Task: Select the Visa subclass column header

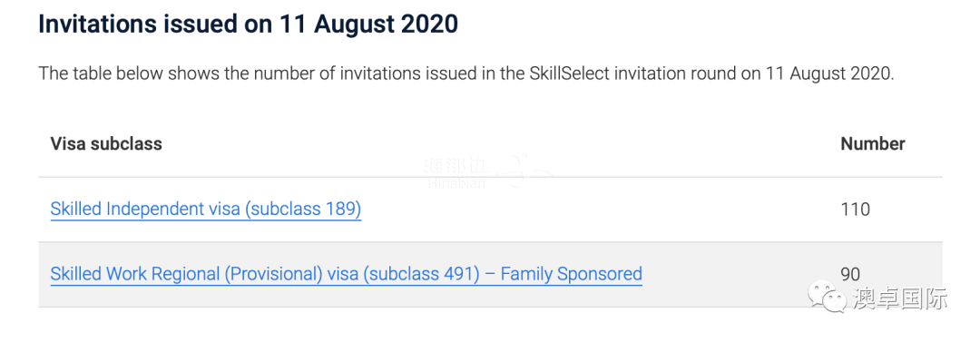Action: (x=106, y=144)
